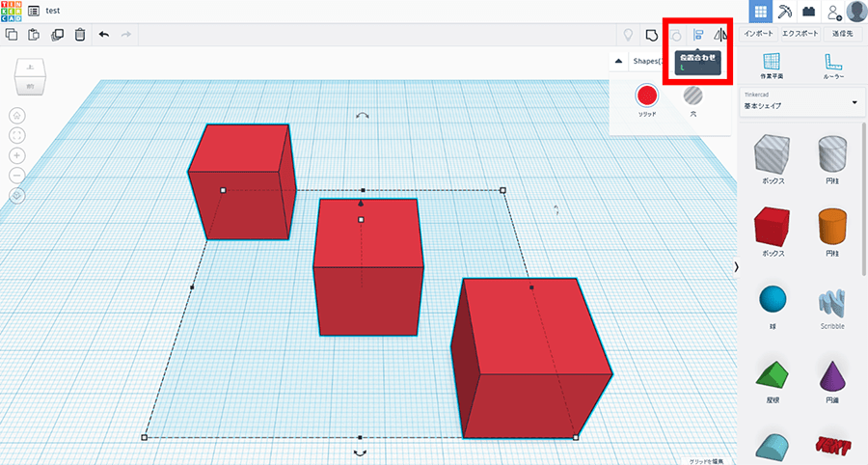Image resolution: width=868 pixels, height=465 pixels.
Task: Click the Home view button
Action: pos(17,116)
